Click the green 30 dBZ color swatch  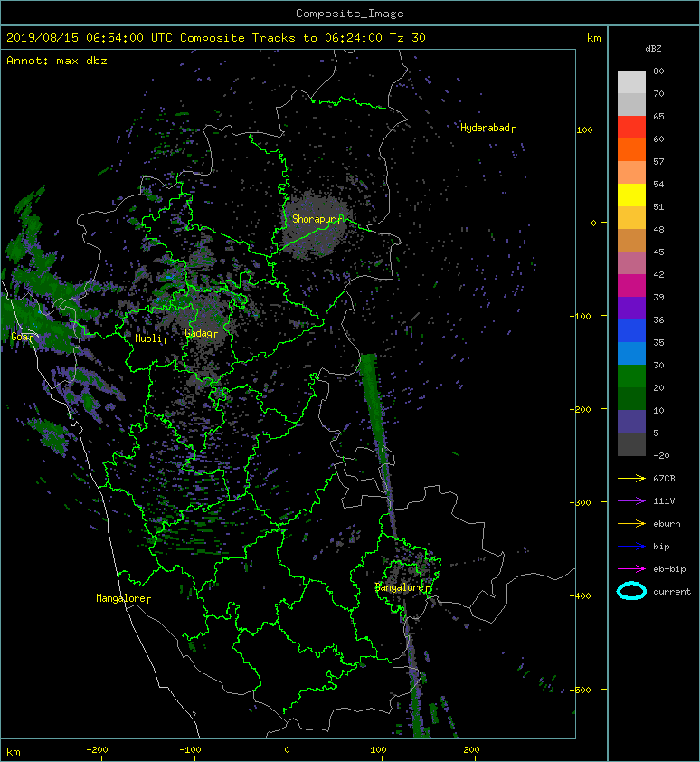click(631, 376)
